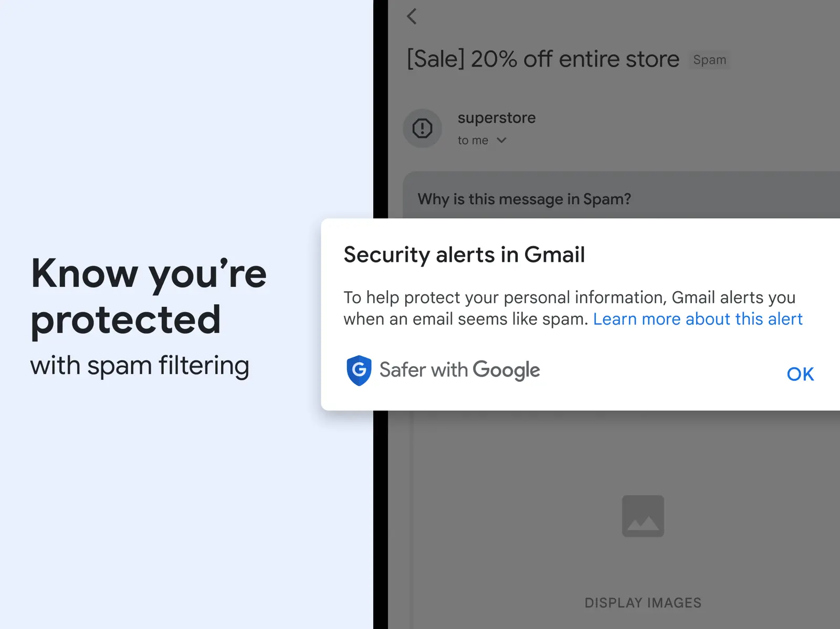Click the Spam label chip
The width and height of the screenshot is (840, 629).
point(709,60)
